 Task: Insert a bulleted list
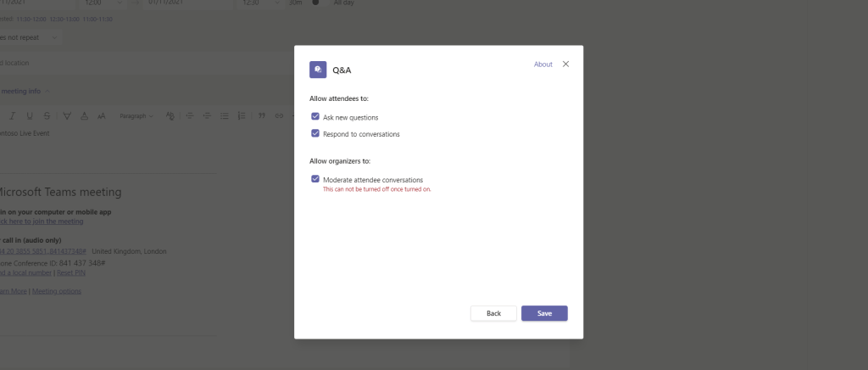[225, 115]
